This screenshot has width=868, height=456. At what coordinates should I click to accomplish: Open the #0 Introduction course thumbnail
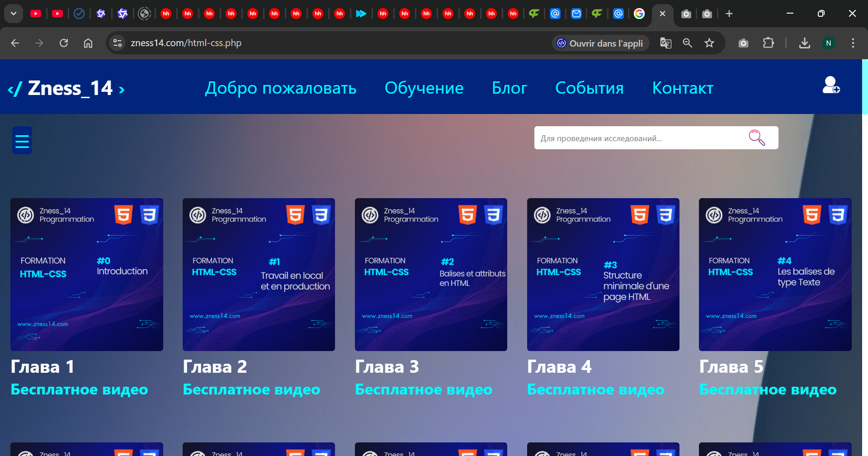pyautogui.click(x=87, y=275)
